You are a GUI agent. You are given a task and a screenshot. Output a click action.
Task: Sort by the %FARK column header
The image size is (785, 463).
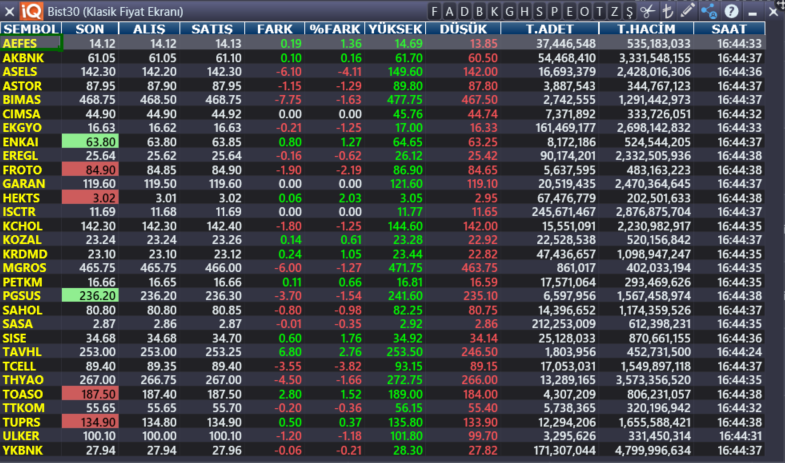click(x=334, y=29)
